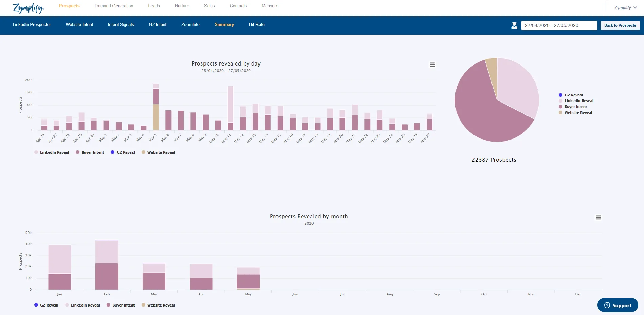Open the Prospects main menu

coord(69,6)
